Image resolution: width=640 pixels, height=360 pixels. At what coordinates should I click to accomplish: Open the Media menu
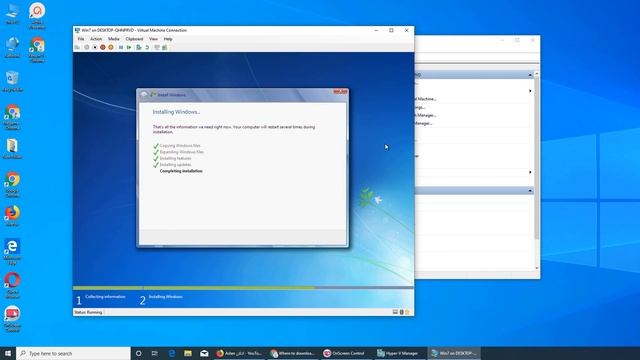(x=113, y=39)
